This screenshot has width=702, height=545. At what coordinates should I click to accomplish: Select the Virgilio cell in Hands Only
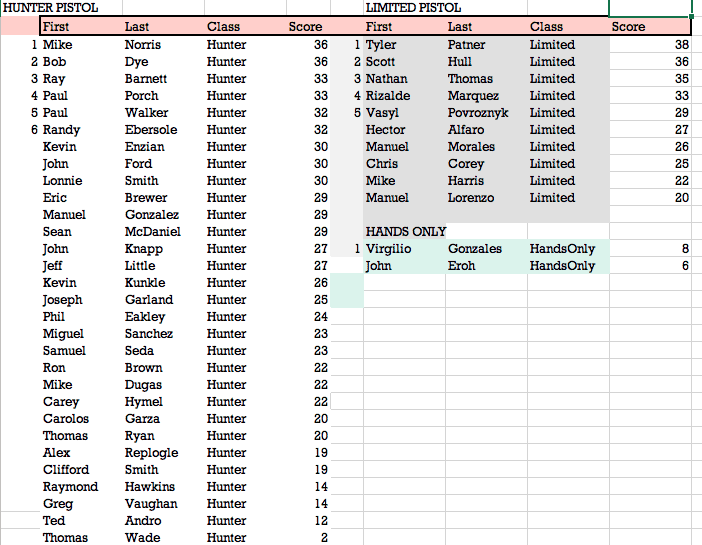click(x=404, y=249)
